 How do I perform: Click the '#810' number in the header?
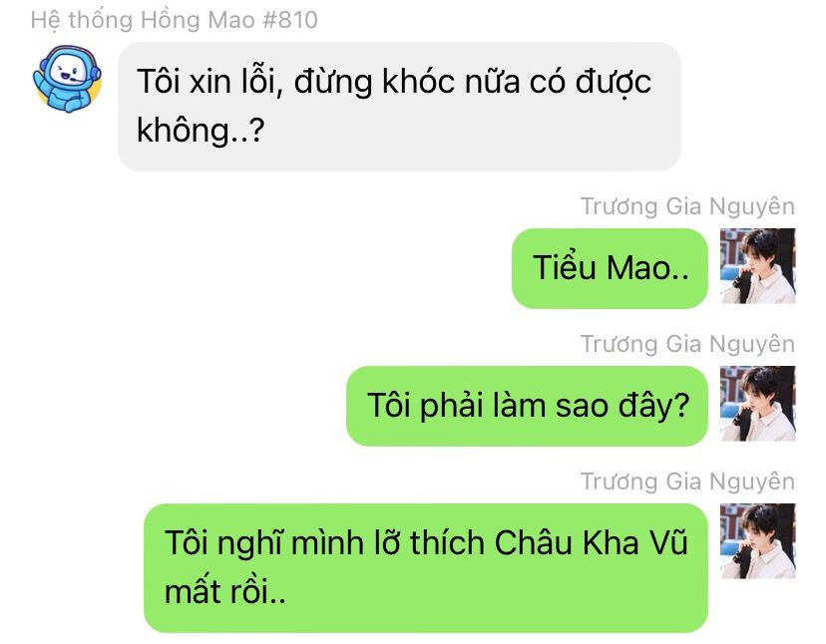point(289,20)
